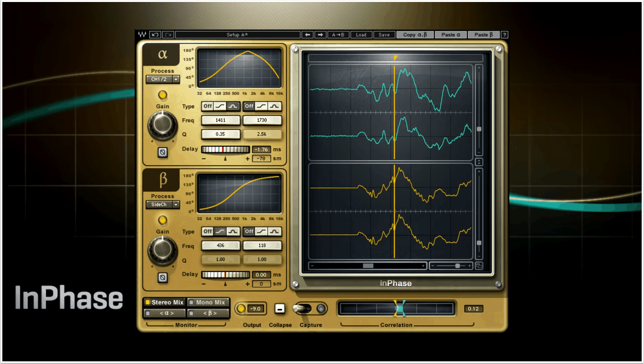Click the next preset right arrow

pyautogui.click(x=320, y=35)
